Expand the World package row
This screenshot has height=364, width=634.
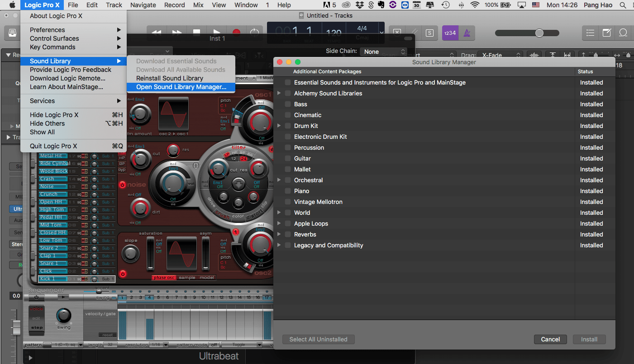[x=279, y=213]
